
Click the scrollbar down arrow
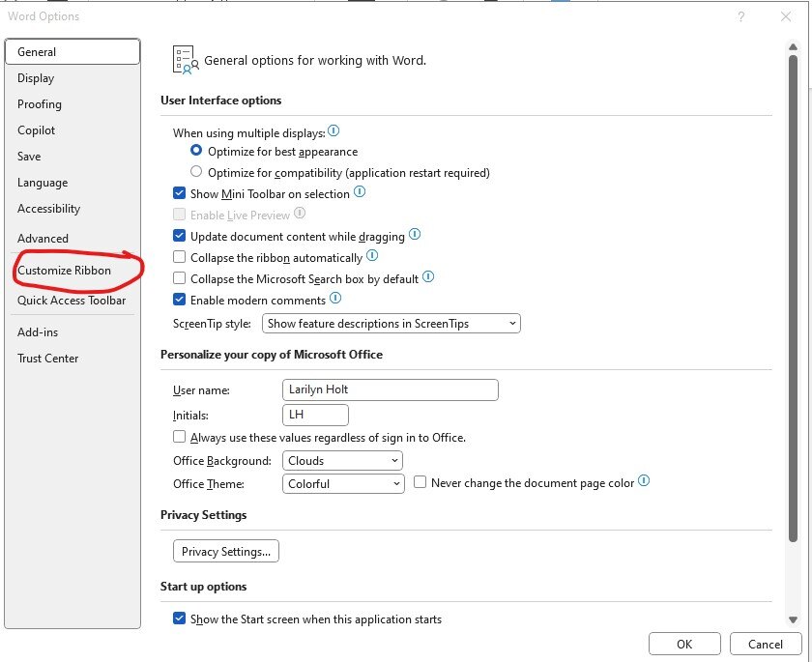pyautogui.click(x=793, y=619)
